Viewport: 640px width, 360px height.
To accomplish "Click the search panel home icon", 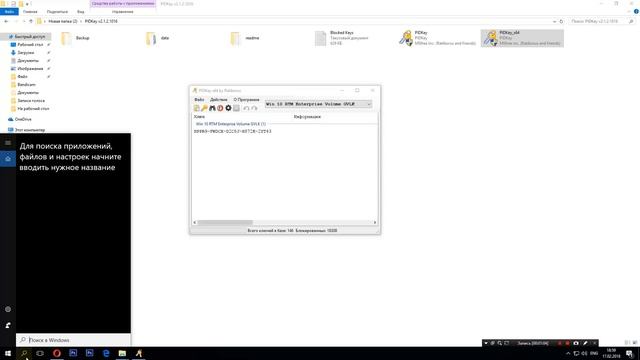I will (8, 158).
